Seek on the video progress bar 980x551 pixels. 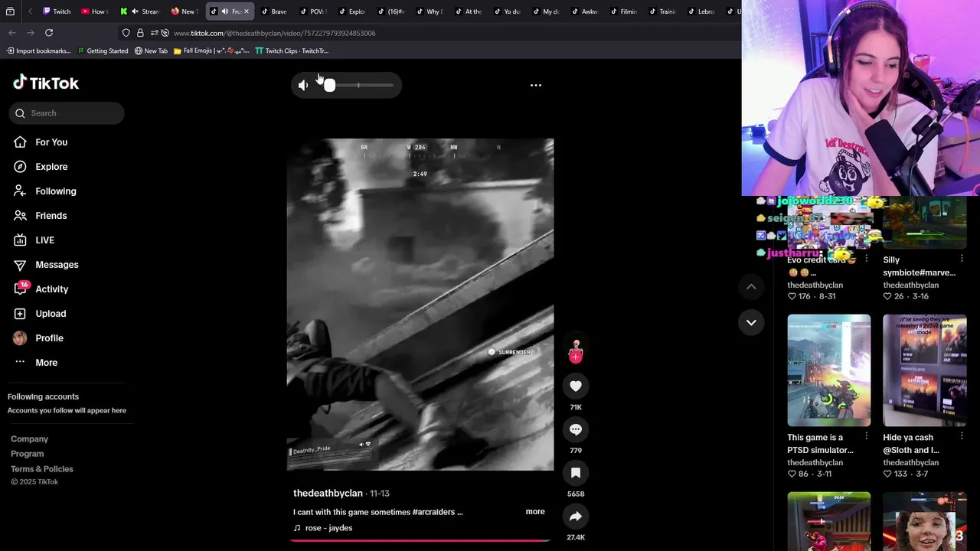[x=420, y=540]
